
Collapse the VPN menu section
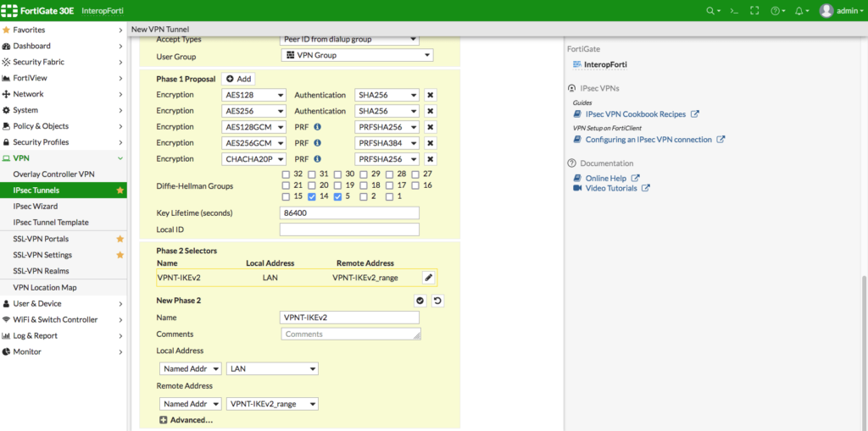point(63,158)
